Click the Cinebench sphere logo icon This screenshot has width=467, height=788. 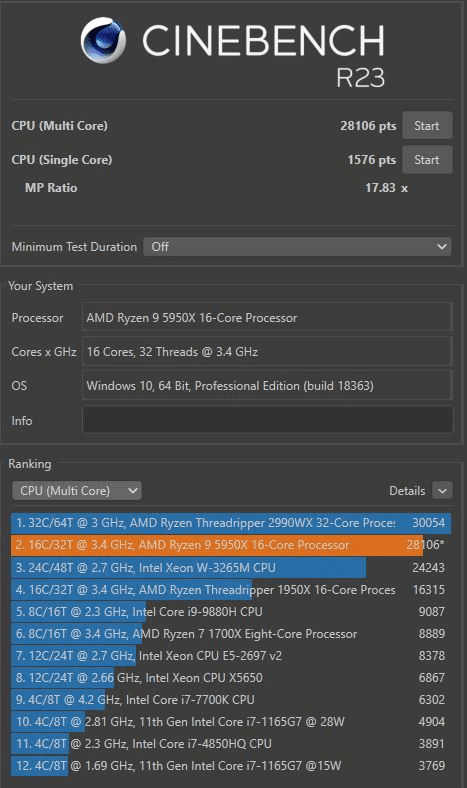click(x=103, y=40)
